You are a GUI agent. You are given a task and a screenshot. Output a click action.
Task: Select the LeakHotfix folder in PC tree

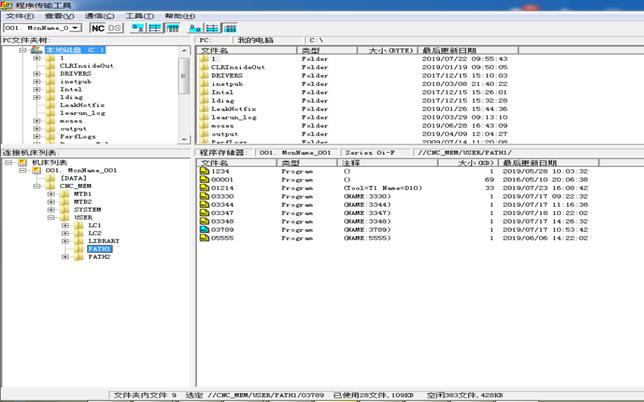point(82,105)
